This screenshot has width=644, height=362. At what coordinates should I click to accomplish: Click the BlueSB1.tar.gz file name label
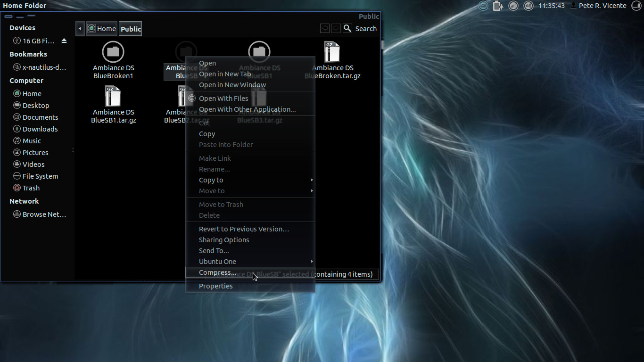(x=113, y=116)
